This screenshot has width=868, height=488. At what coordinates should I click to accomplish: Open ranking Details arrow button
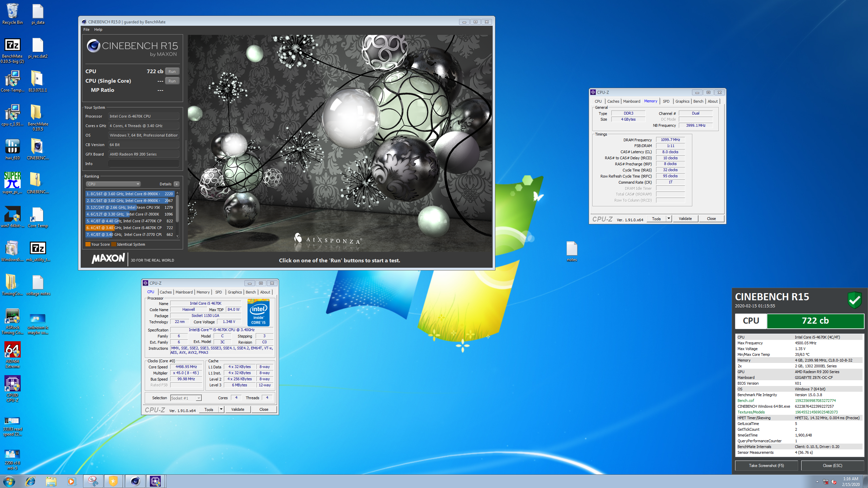click(x=176, y=184)
